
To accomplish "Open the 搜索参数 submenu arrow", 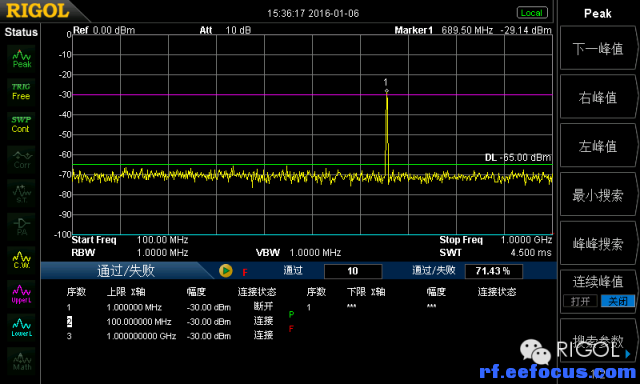I will [628, 354].
